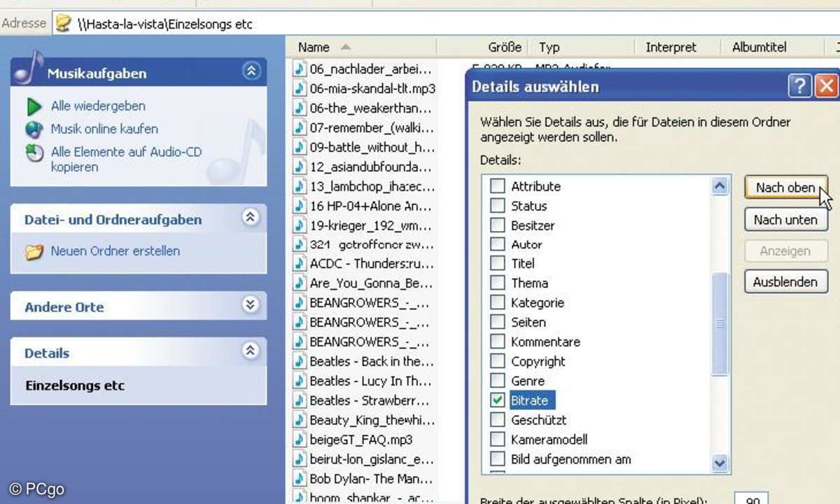Viewport: 840px width, 504px height.
Task: Click the music icon of Beatles - Strawberr file
Action: (300, 400)
